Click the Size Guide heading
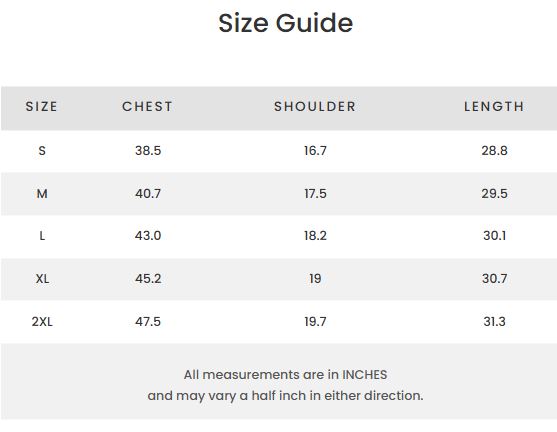This screenshot has height=432, width=557. (286, 23)
